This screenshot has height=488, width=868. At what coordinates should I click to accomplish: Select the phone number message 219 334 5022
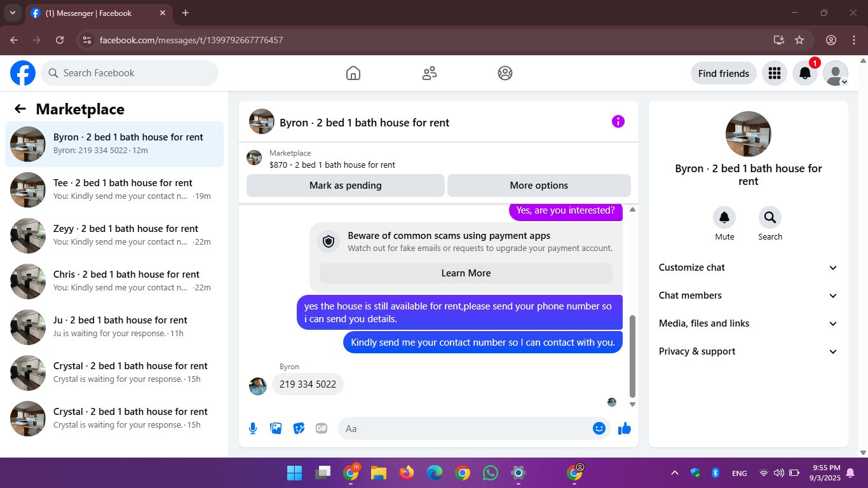coord(308,384)
